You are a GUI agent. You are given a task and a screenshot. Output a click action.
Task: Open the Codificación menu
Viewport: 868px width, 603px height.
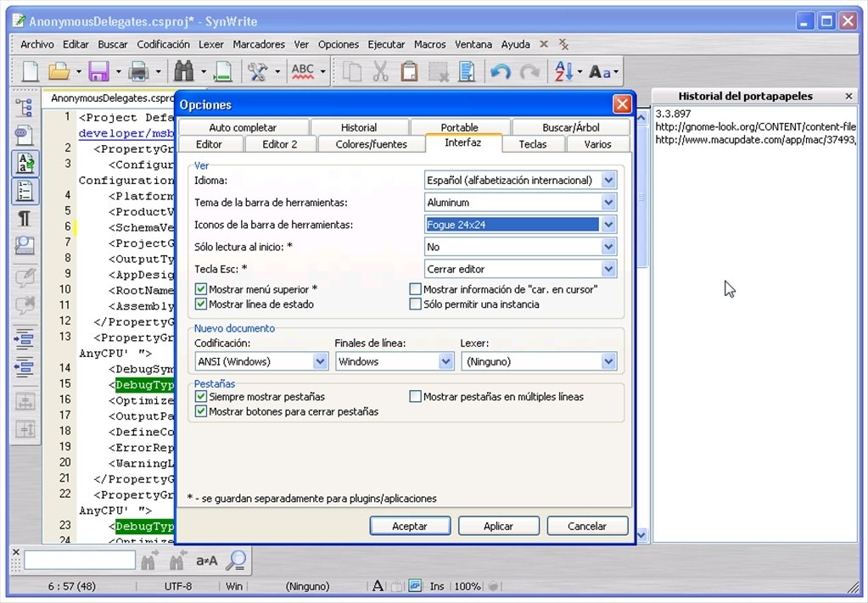coord(163,44)
